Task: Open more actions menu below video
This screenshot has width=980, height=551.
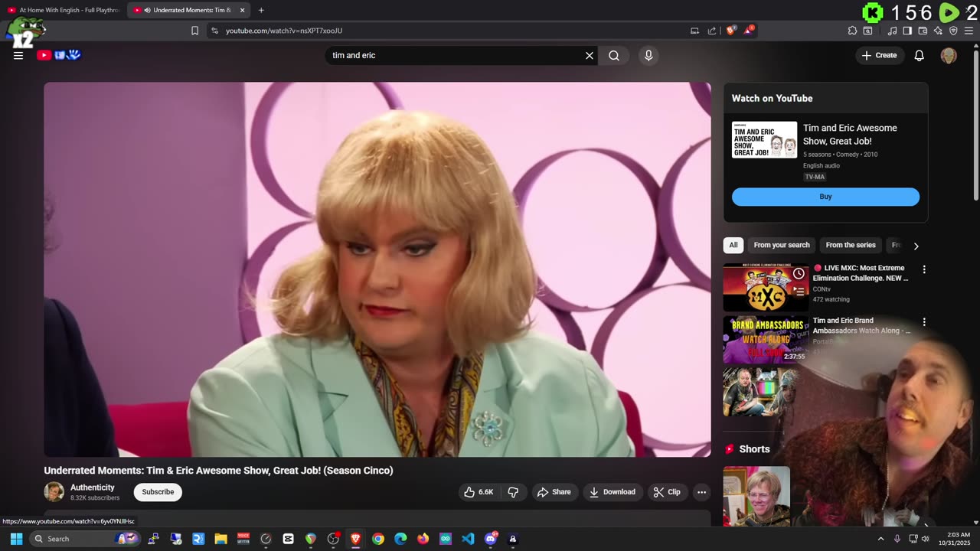Action: click(x=701, y=492)
